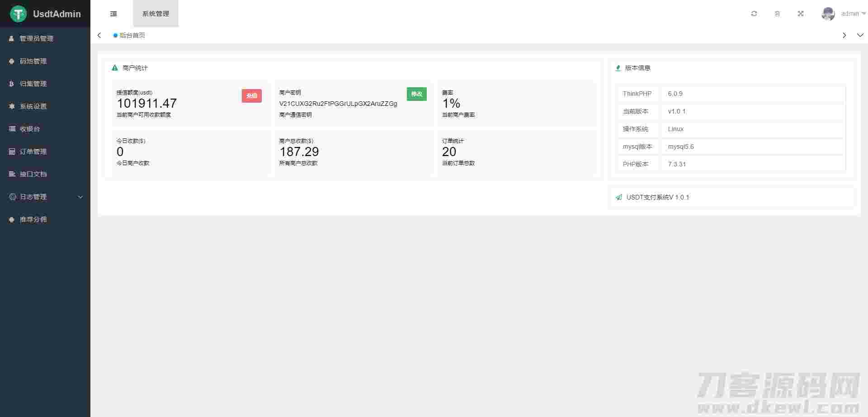The image size is (868, 417).
Task: Click the clear cache trash icon in the header
Action: pos(777,14)
